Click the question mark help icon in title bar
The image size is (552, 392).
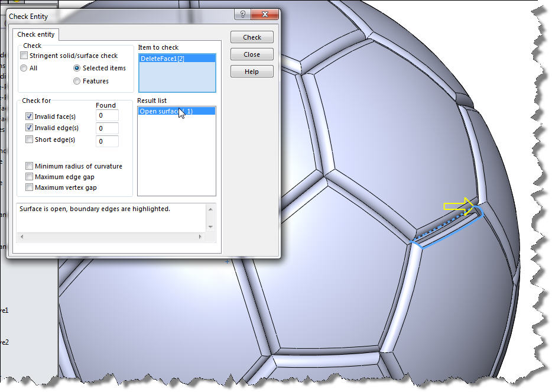tap(242, 15)
